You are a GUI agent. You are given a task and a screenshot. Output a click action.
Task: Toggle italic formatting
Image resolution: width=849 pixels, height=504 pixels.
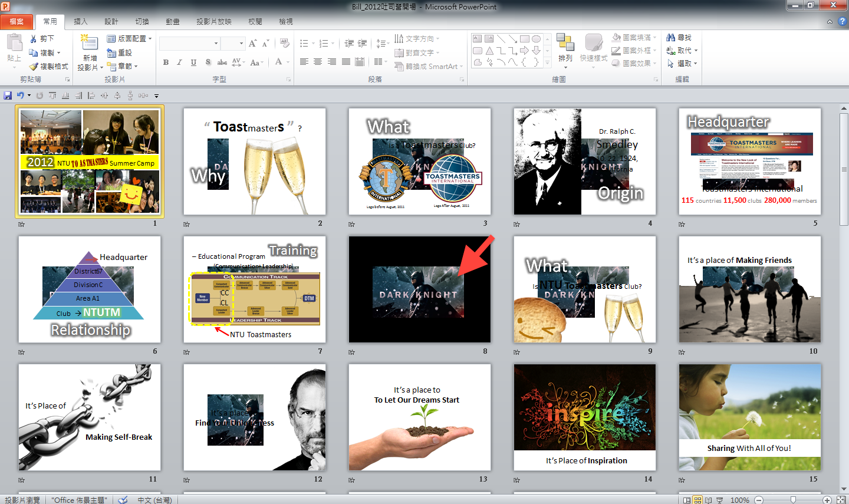pyautogui.click(x=179, y=62)
